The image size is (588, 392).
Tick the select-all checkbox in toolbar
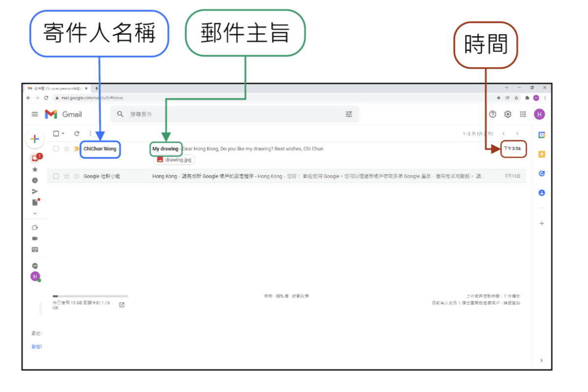click(x=56, y=133)
